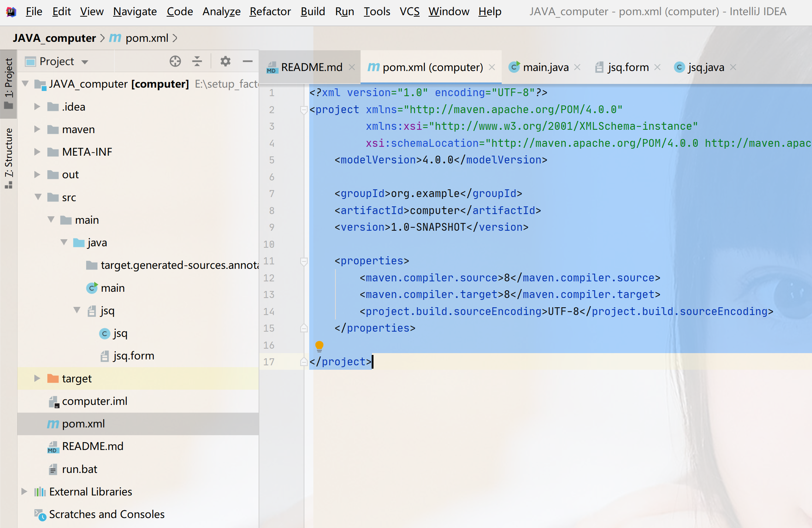
Task: Select the Maven pom.xml file in tree
Action: tap(83, 424)
